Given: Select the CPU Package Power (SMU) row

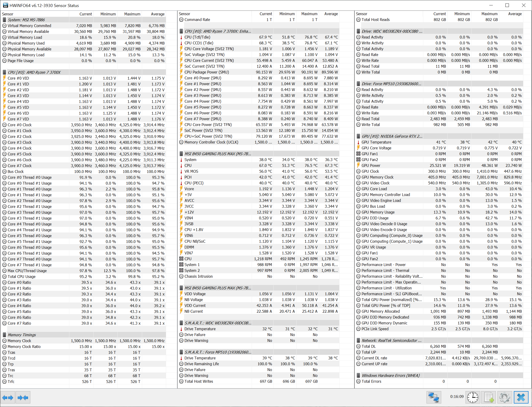Looking at the screenshot, I should click(206, 72).
